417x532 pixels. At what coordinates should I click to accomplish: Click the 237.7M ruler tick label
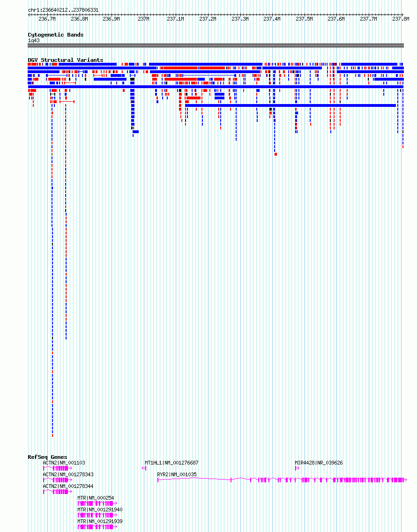click(x=368, y=19)
